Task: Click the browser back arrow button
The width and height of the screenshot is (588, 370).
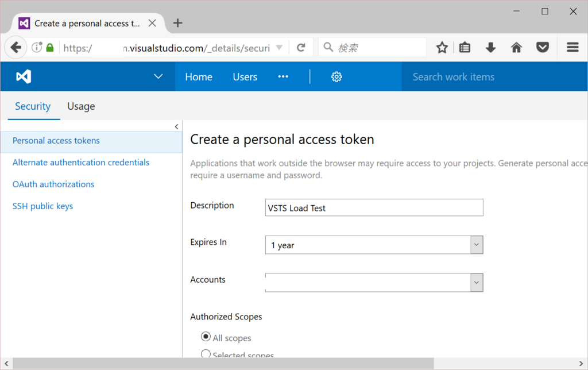Action: [x=16, y=48]
